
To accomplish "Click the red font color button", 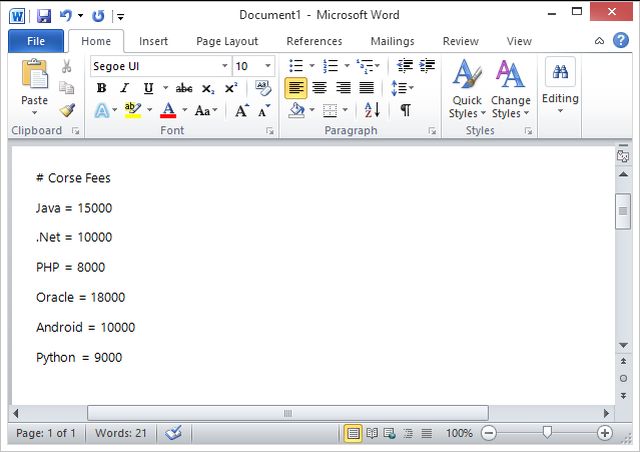I will click(168, 110).
